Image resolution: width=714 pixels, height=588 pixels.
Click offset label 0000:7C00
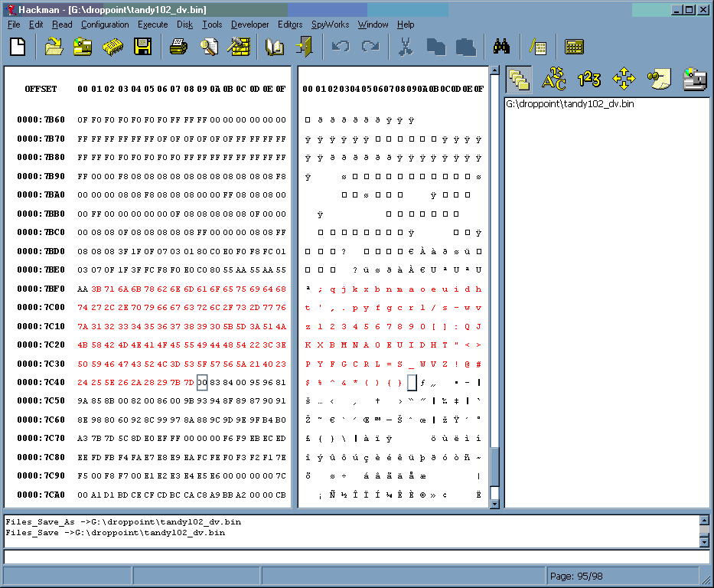coord(41,308)
